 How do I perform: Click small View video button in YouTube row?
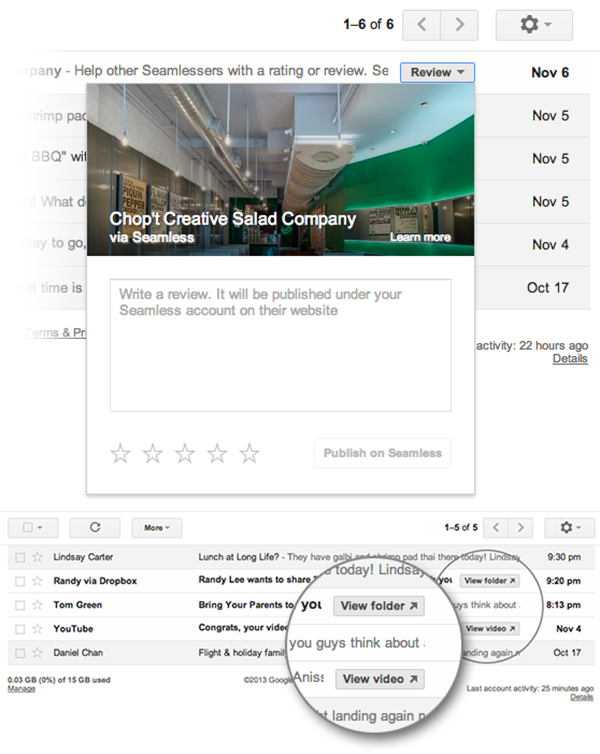pos(491,628)
